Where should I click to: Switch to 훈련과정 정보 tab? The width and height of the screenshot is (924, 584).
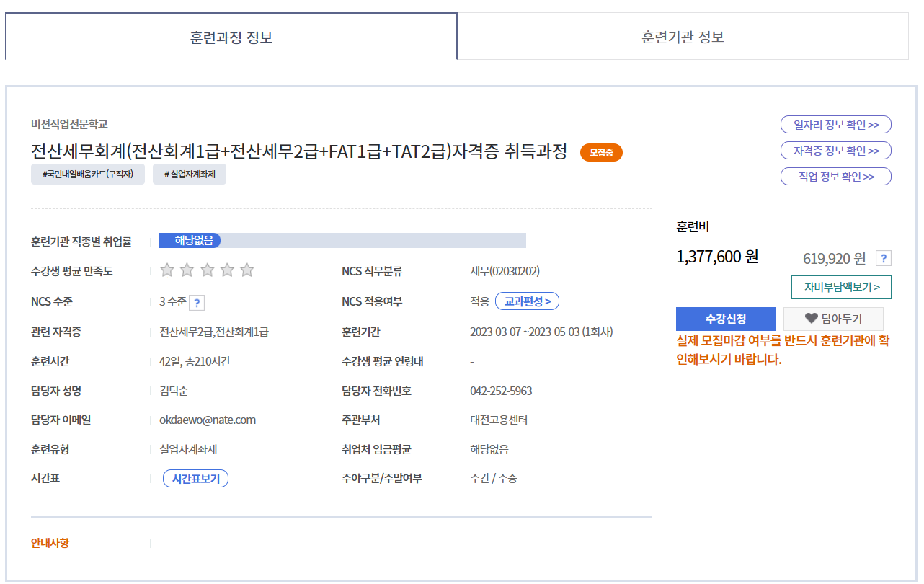(231, 37)
